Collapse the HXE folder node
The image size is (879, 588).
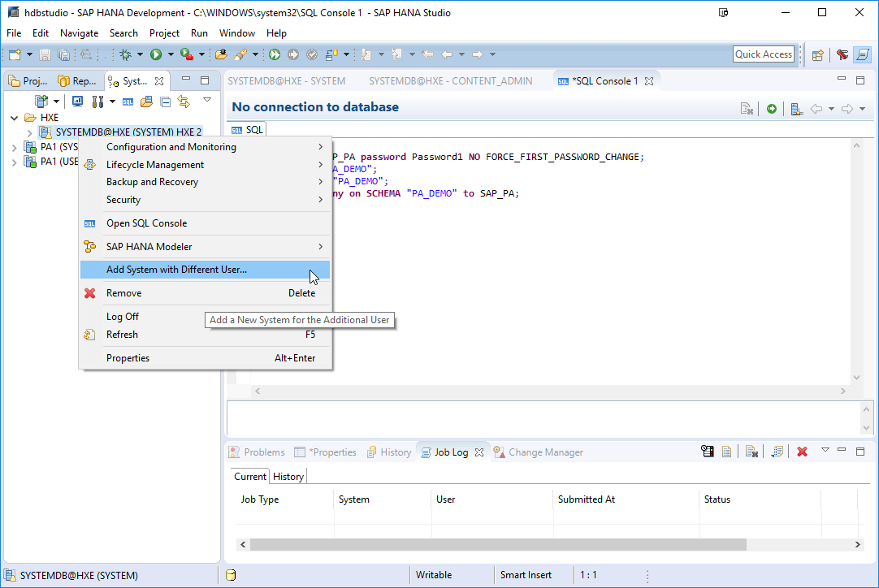(x=14, y=118)
